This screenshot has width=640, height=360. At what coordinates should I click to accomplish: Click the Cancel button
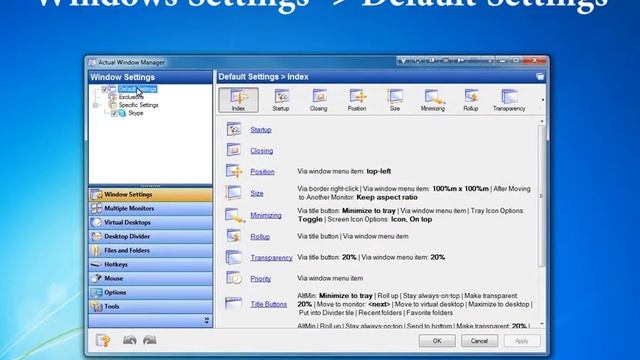(x=479, y=341)
